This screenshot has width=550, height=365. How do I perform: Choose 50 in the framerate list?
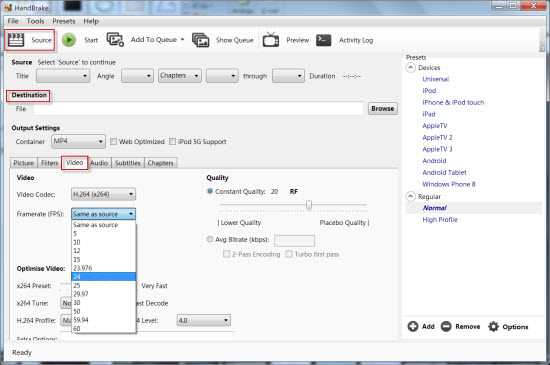(x=103, y=311)
